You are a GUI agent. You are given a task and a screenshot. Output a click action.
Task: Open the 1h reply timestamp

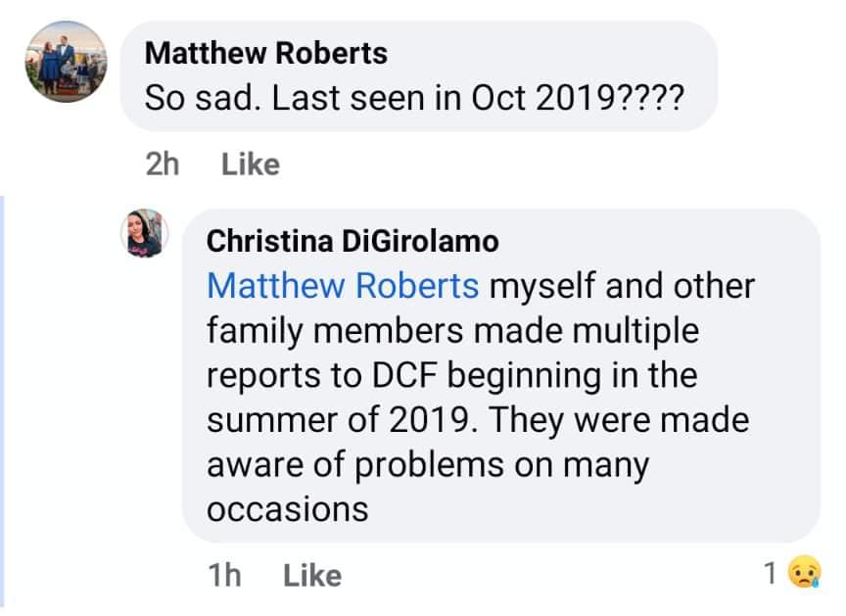point(224,575)
